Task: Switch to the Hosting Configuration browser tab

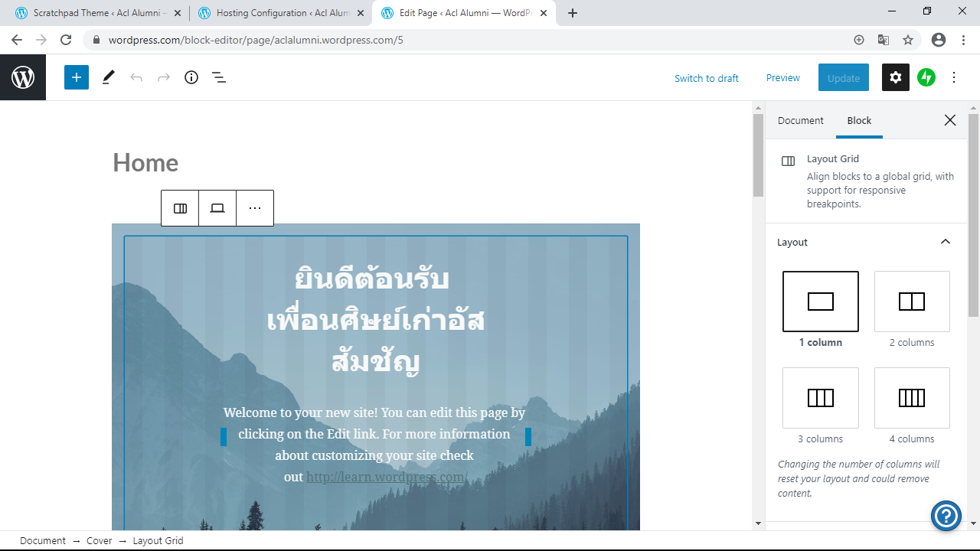Action: pos(279,13)
